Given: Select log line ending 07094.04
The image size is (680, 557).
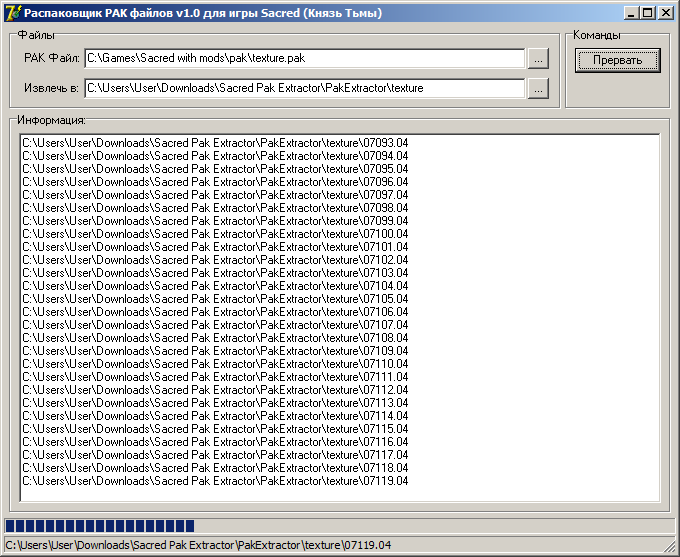Looking at the screenshot, I should 215,156.
